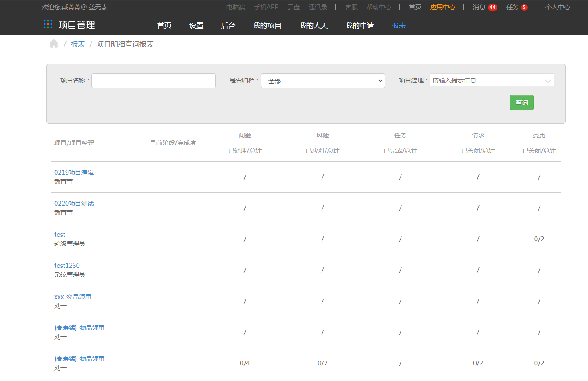Click the 项目名称 input field
Screen dimensions: 588x381
click(x=154, y=81)
